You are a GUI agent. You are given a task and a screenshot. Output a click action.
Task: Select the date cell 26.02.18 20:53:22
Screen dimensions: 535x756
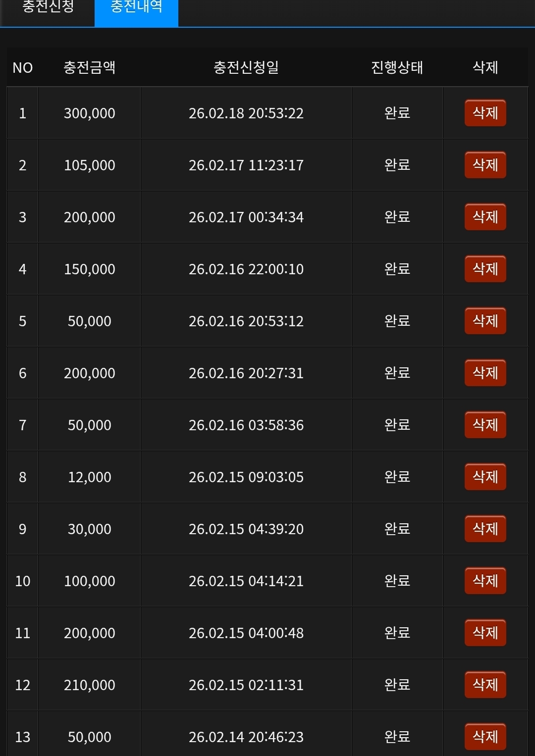pyautogui.click(x=246, y=113)
